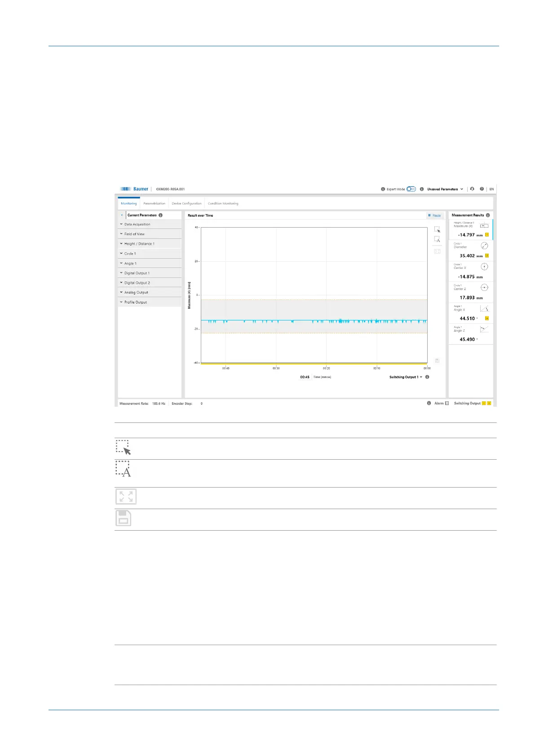Click yellow output 1 badge beside -14.797
This screenshot has height=756, width=535.
pyautogui.click(x=487, y=235)
